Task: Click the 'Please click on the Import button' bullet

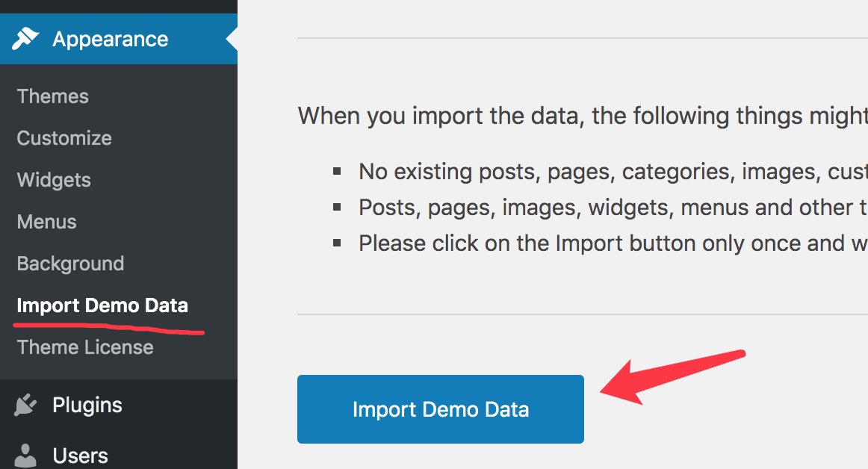Action: 613,243
